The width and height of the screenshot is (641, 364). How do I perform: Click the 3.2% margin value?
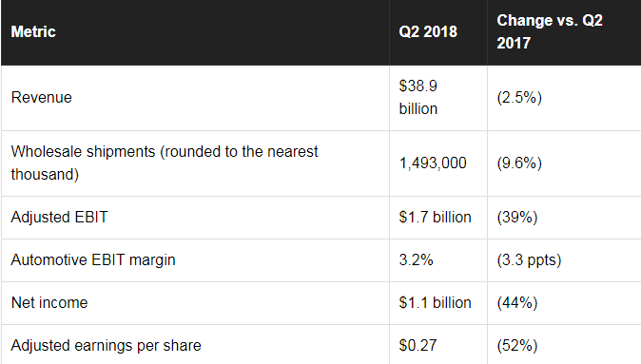click(416, 260)
